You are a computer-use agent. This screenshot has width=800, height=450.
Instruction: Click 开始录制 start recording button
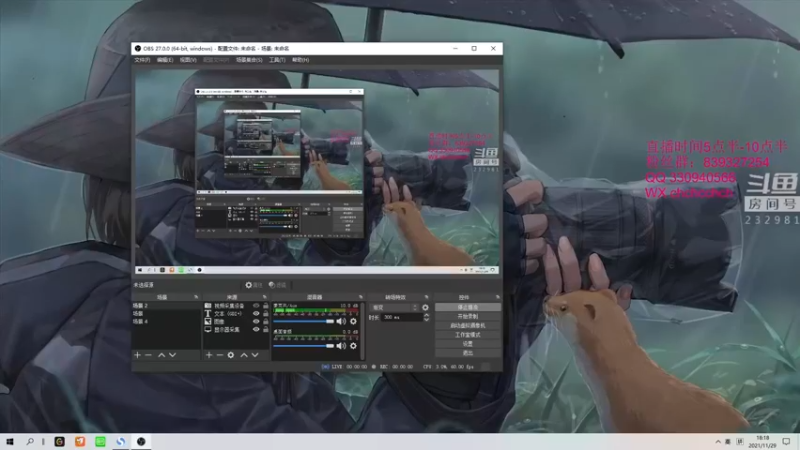pyautogui.click(x=467, y=316)
